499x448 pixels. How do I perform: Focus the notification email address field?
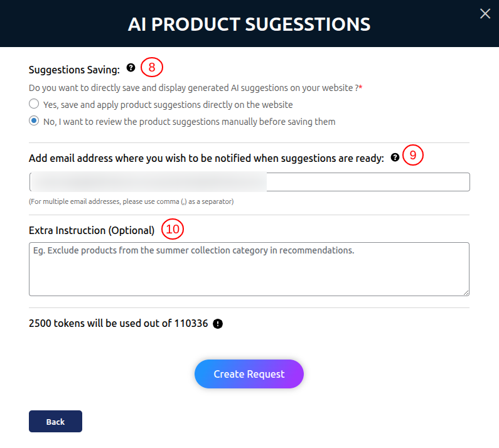click(x=250, y=182)
